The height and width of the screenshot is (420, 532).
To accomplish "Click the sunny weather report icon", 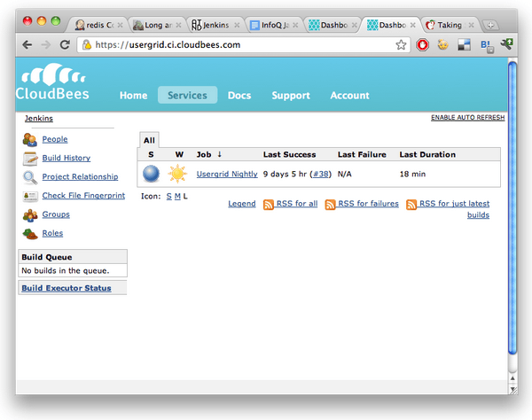I will 177,174.
